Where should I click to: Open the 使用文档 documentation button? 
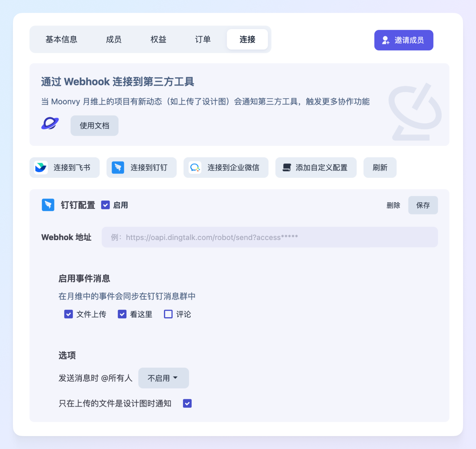(x=94, y=126)
